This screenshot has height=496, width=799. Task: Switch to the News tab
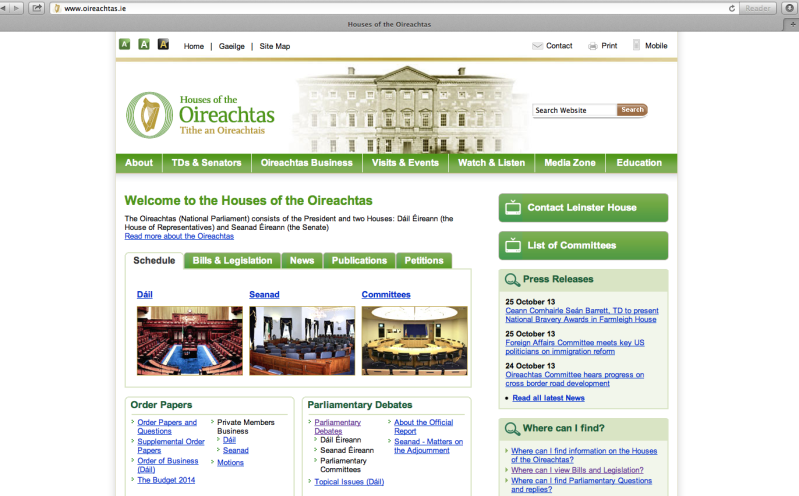pos(302,260)
